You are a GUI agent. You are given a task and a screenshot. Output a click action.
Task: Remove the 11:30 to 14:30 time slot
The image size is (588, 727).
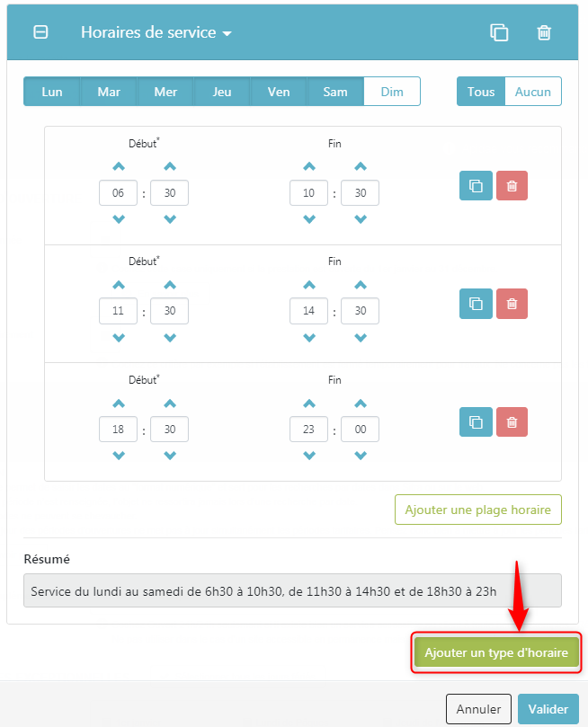point(512,304)
